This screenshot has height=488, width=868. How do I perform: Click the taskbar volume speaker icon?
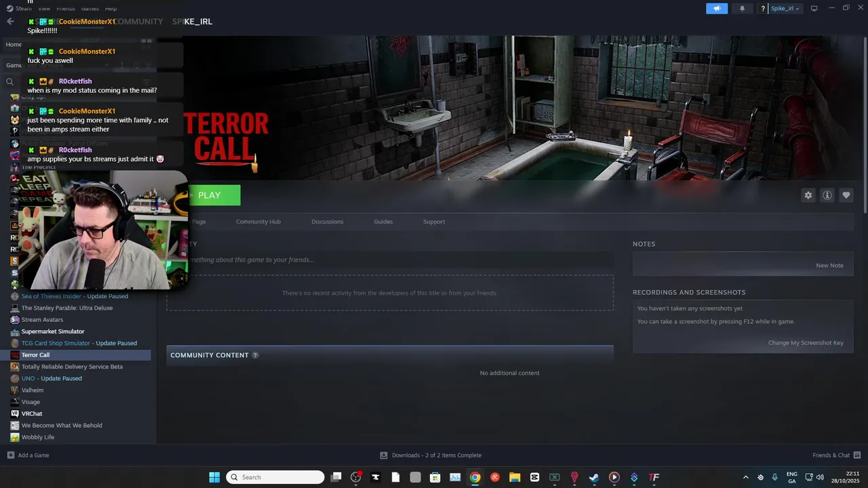pyautogui.click(x=820, y=477)
